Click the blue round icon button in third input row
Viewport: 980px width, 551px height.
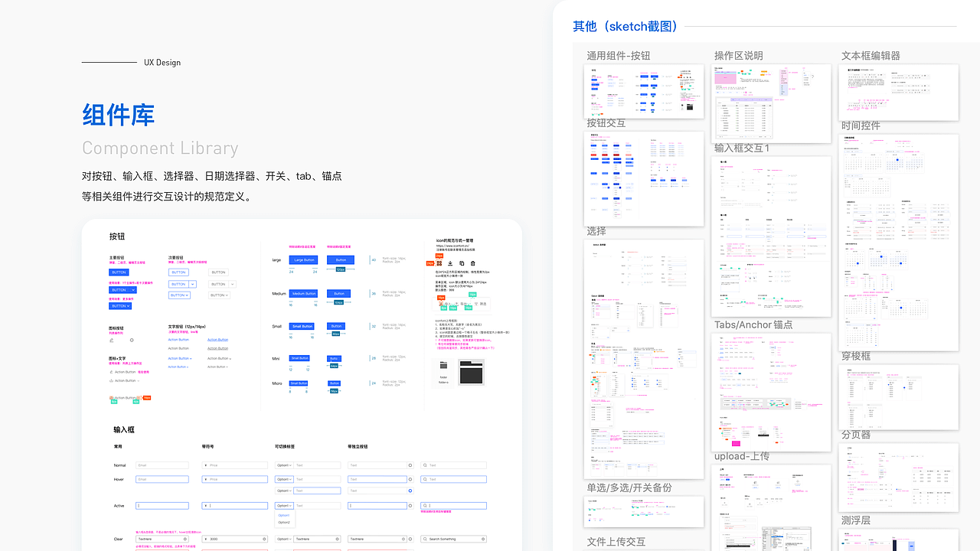click(x=410, y=491)
